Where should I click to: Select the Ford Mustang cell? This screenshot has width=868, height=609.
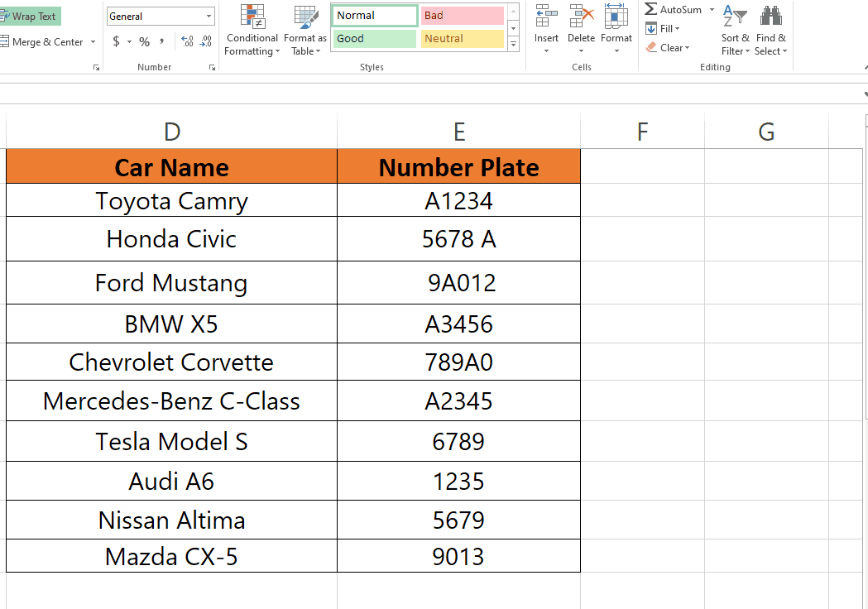pyautogui.click(x=171, y=283)
